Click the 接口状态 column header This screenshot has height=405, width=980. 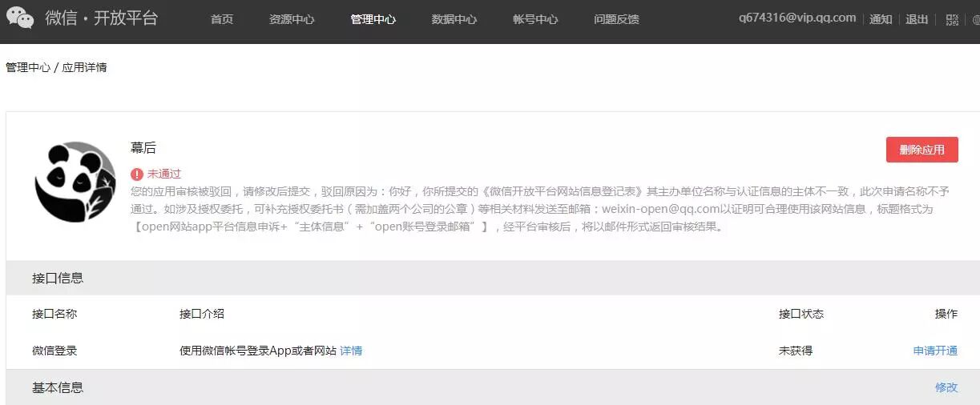pos(801,314)
